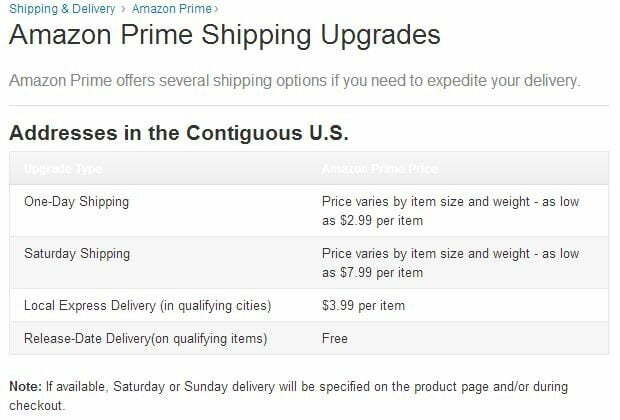Select the Upgrade Type column header
620x420 pixels.
[x=63, y=169]
